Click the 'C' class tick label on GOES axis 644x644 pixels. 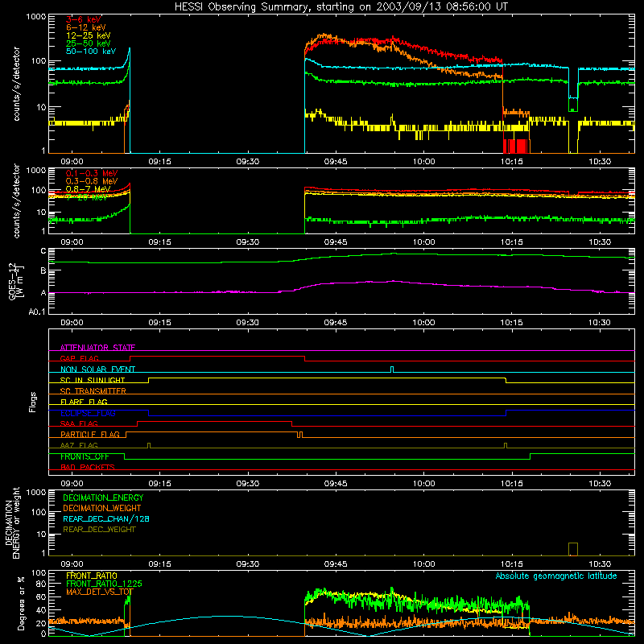[43, 251]
